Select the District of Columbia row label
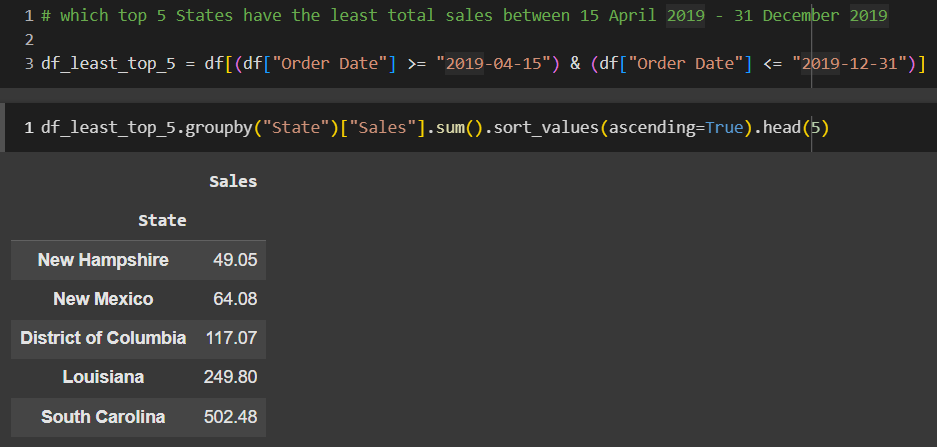 (x=103, y=338)
